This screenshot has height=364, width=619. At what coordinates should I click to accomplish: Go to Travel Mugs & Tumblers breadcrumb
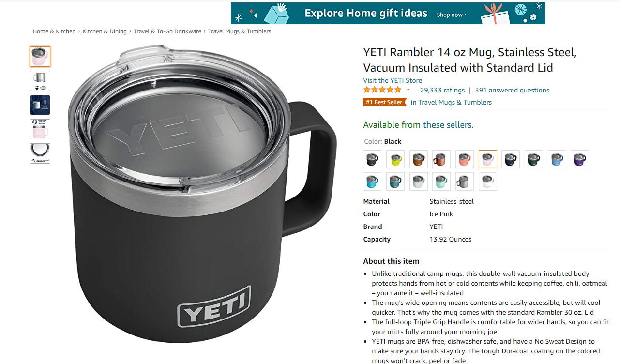240,31
